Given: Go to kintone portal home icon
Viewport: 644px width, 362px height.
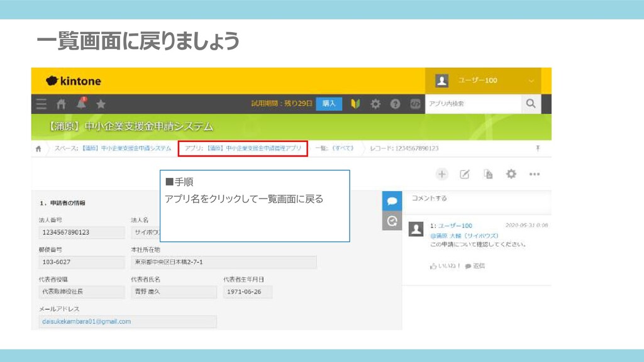Looking at the screenshot, I should click(61, 104).
